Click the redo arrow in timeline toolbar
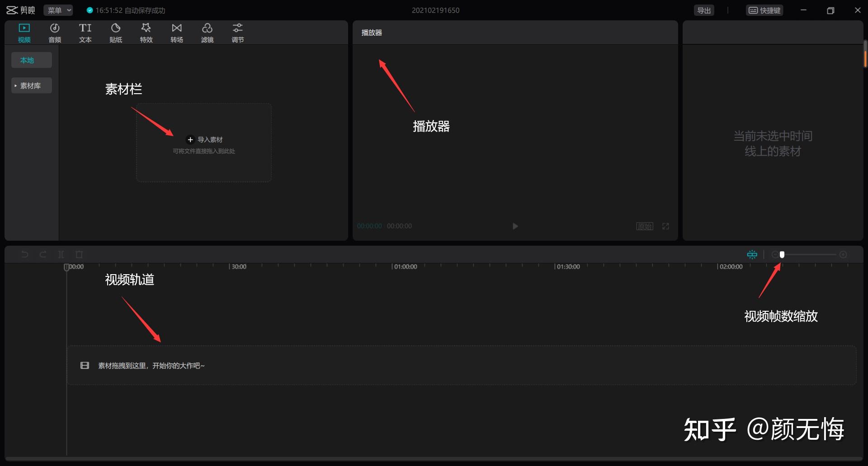 pos(43,254)
